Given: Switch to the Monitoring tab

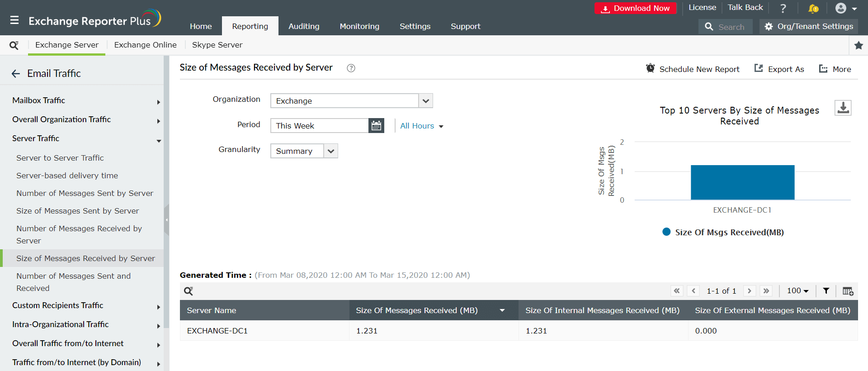Looking at the screenshot, I should (x=359, y=26).
